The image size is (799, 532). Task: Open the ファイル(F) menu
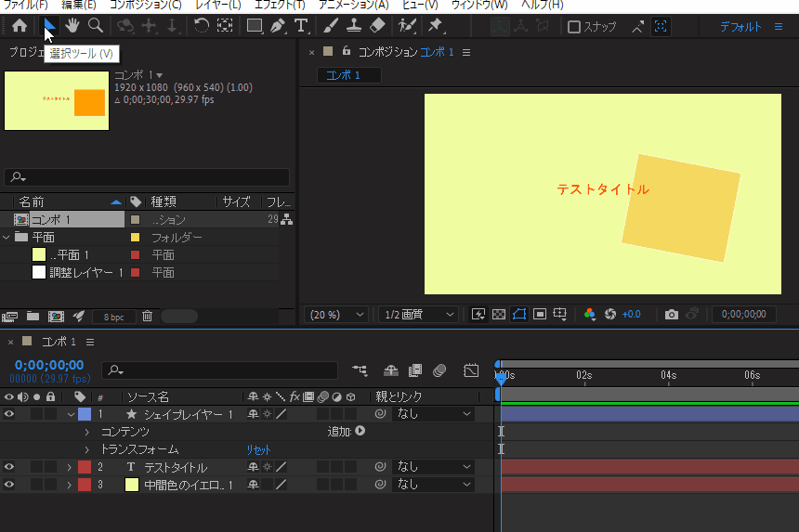point(25,5)
